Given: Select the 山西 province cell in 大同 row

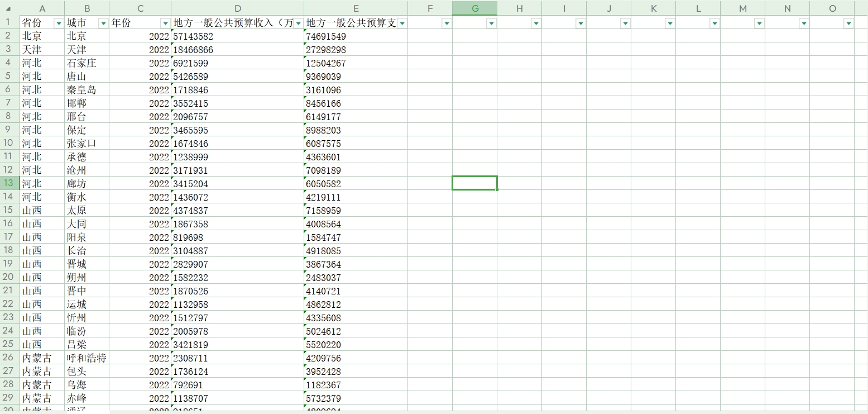Looking at the screenshot, I should (x=42, y=224).
